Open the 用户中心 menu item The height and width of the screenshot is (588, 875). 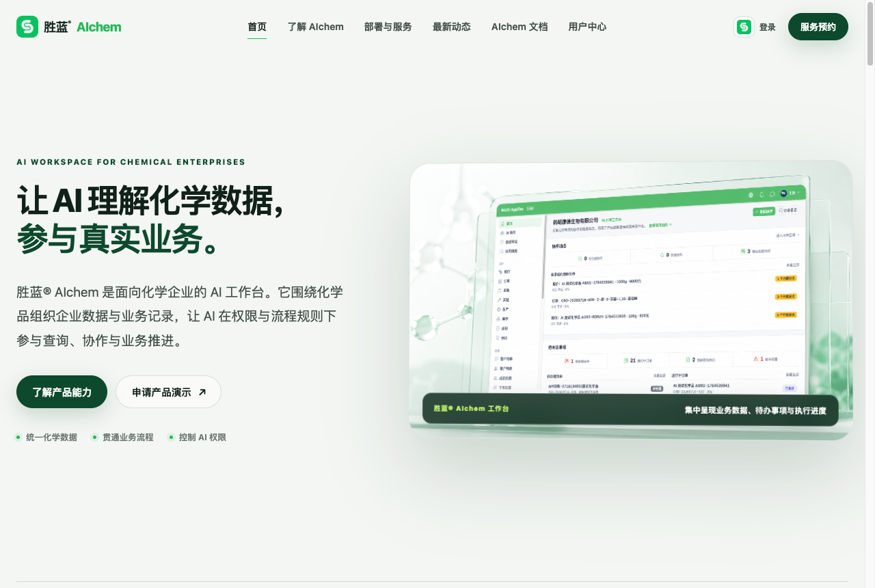587,27
